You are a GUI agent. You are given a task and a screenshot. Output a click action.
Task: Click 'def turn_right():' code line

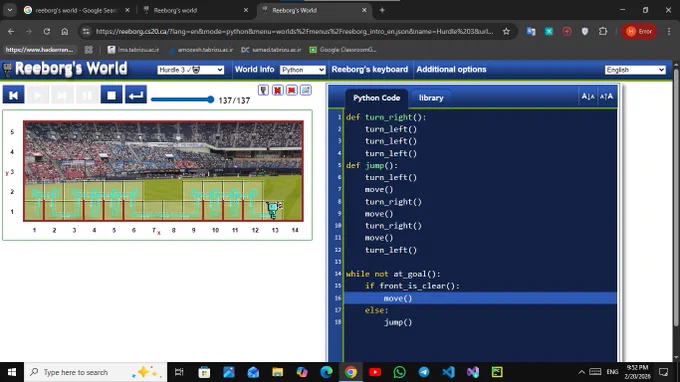386,117
